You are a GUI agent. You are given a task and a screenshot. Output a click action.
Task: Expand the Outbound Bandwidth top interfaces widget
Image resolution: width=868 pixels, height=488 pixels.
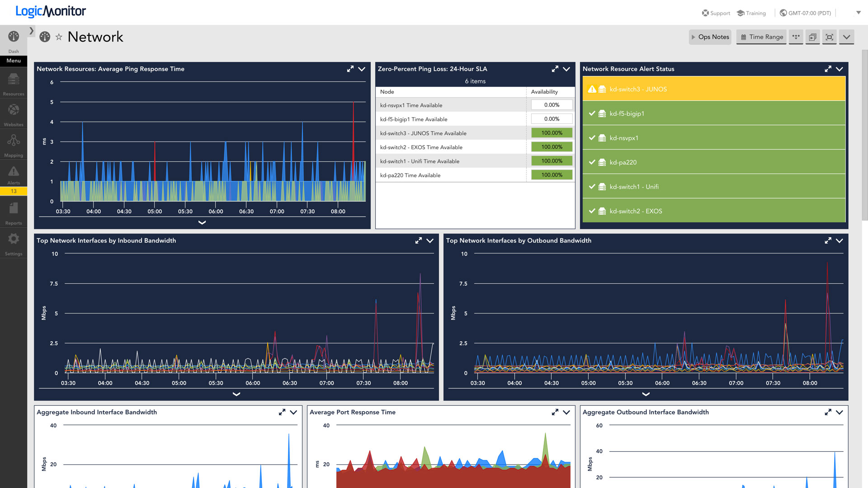[828, 241]
